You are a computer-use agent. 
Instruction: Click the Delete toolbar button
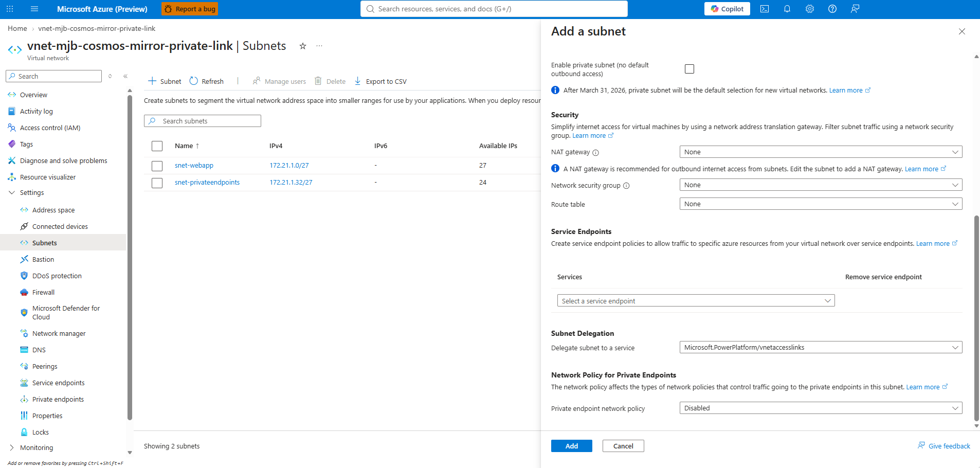click(x=330, y=81)
